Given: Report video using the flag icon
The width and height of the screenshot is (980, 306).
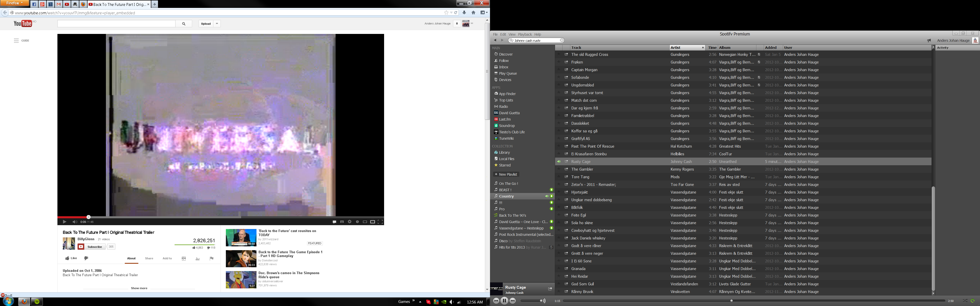Looking at the screenshot, I should tap(212, 259).
